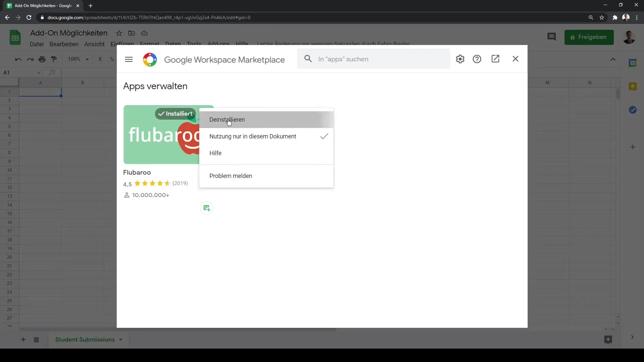Click the green Sheets add-on icon below card
This screenshot has width=644, height=362.
point(207,208)
